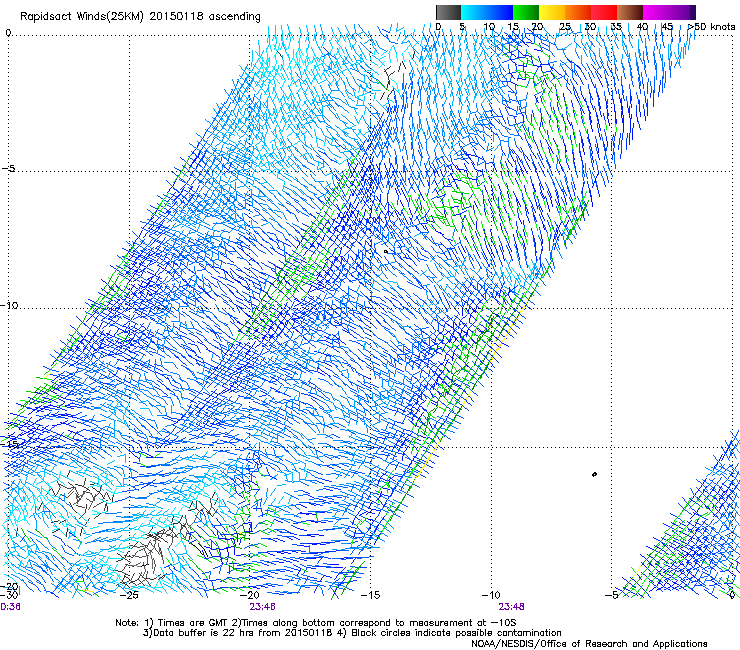Screen dimensions: 740x650
Task: Click the '-25' longitude label on the bottom axis
Action: (128, 595)
